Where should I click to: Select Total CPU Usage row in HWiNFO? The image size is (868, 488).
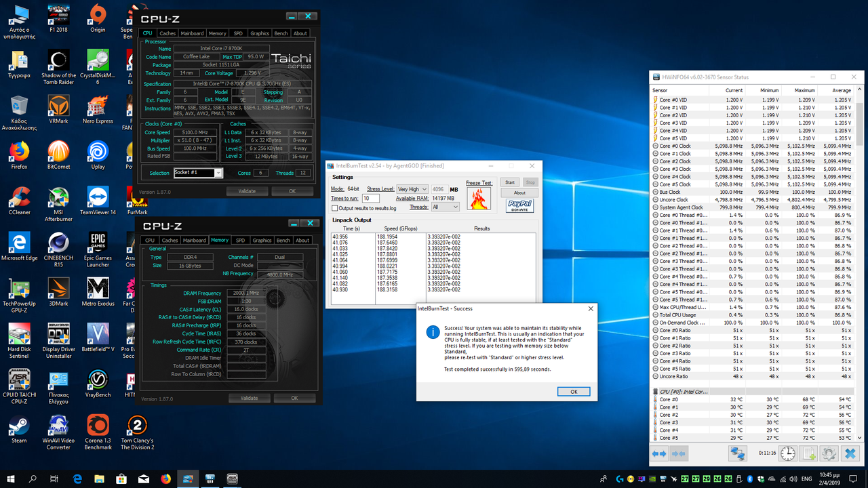[x=752, y=314]
